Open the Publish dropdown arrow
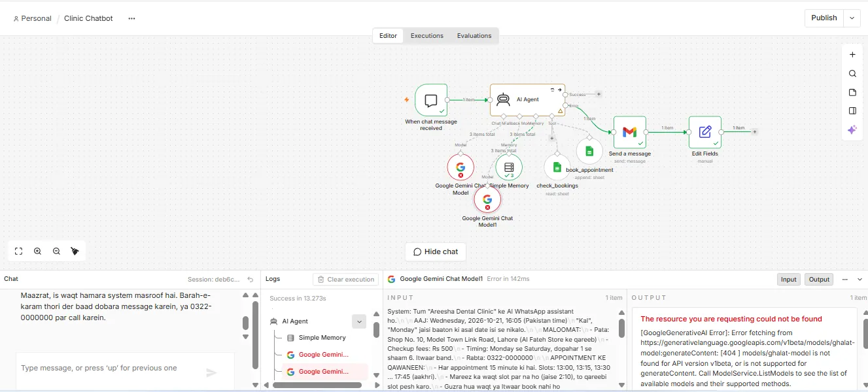This screenshot has height=392, width=868. [x=852, y=18]
